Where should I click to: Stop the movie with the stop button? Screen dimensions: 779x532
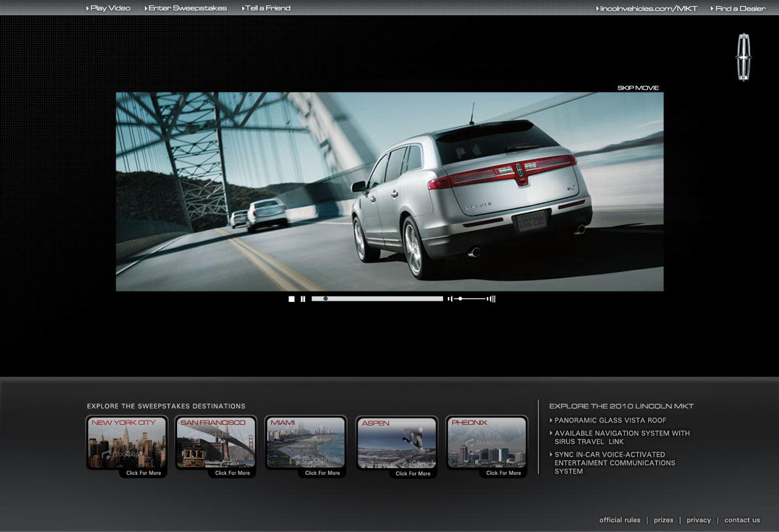[292, 299]
